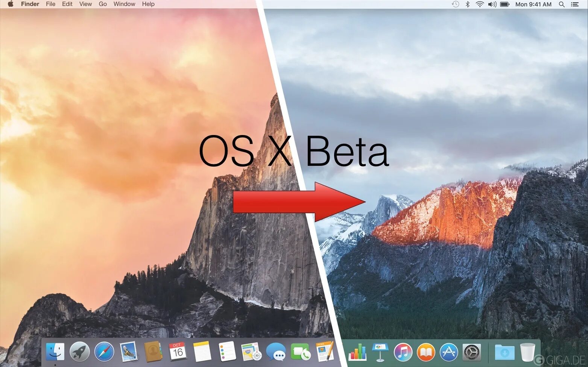Screen dimensions: 588x367
Task: Open Messages speech bubble icon
Action: [276, 352]
